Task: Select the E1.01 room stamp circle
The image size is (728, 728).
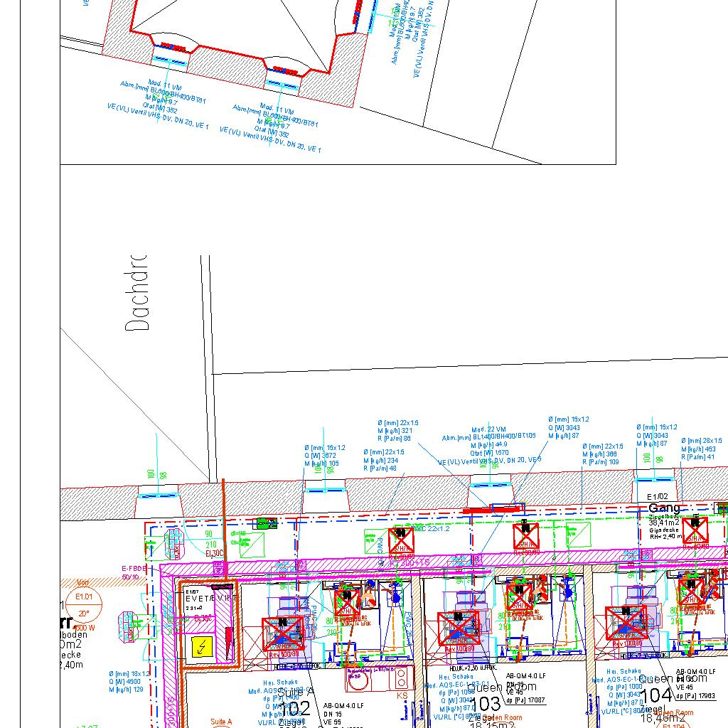Action: coord(84,606)
